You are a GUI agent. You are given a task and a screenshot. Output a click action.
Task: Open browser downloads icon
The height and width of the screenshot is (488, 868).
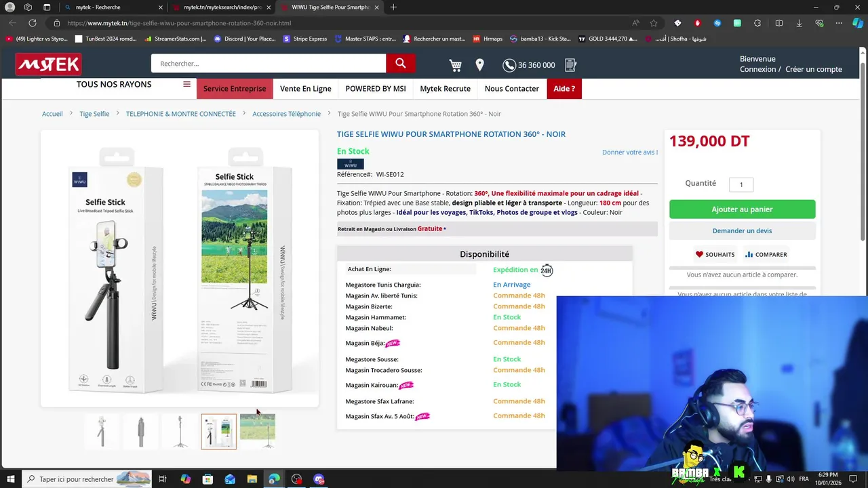pyautogui.click(x=799, y=23)
